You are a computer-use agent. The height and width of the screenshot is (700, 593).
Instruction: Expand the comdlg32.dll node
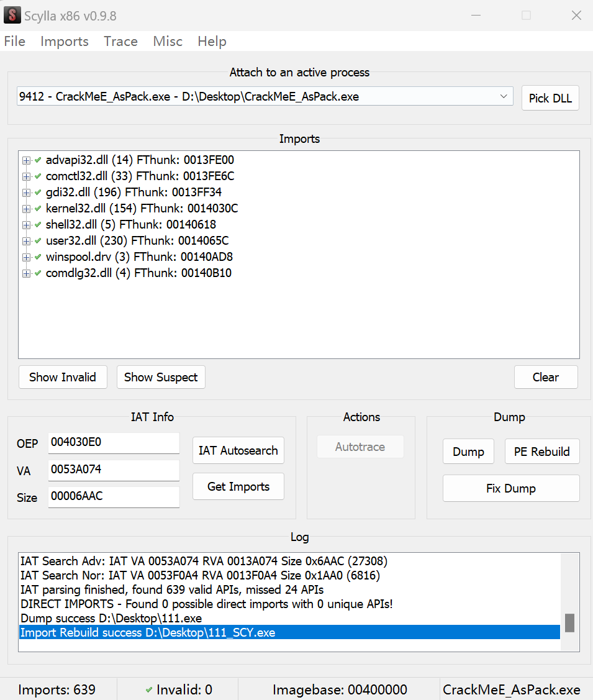click(x=26, y=273)
